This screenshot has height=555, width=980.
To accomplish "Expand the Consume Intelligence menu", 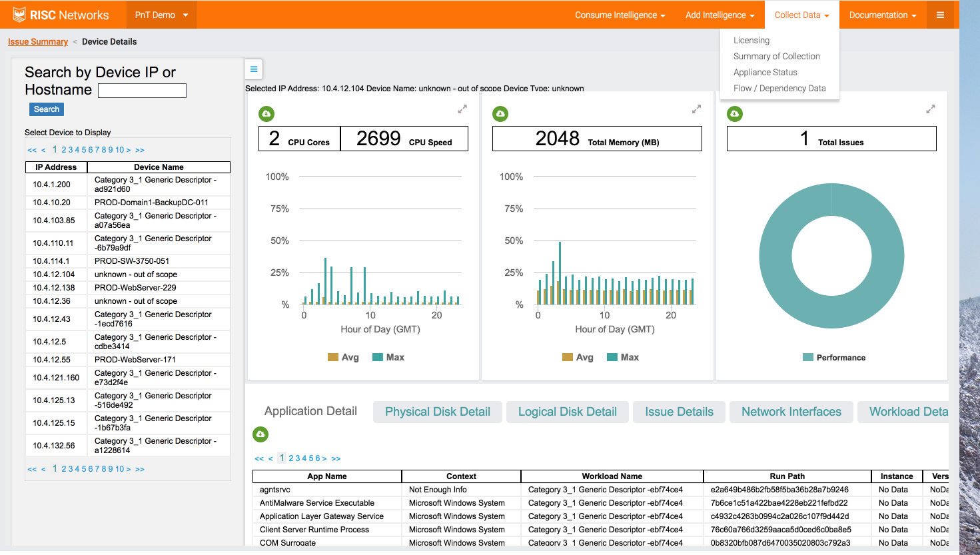I will click(620, 15).
